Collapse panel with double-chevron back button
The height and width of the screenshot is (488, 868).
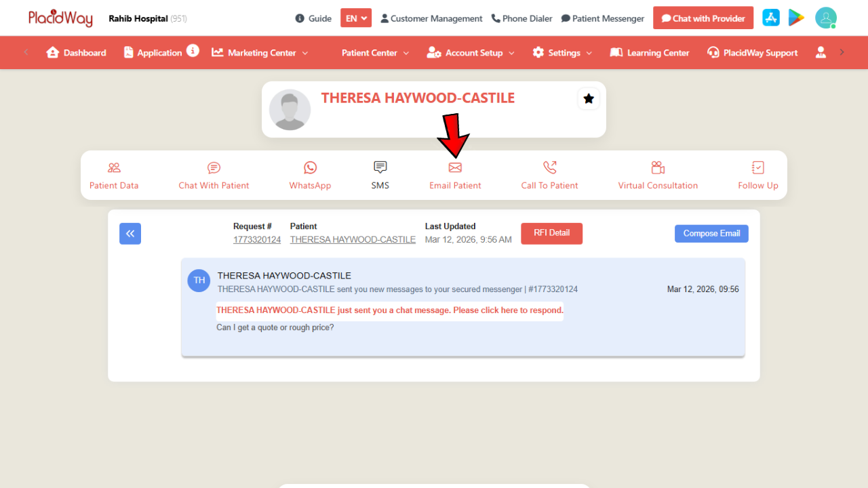(130, 233)
